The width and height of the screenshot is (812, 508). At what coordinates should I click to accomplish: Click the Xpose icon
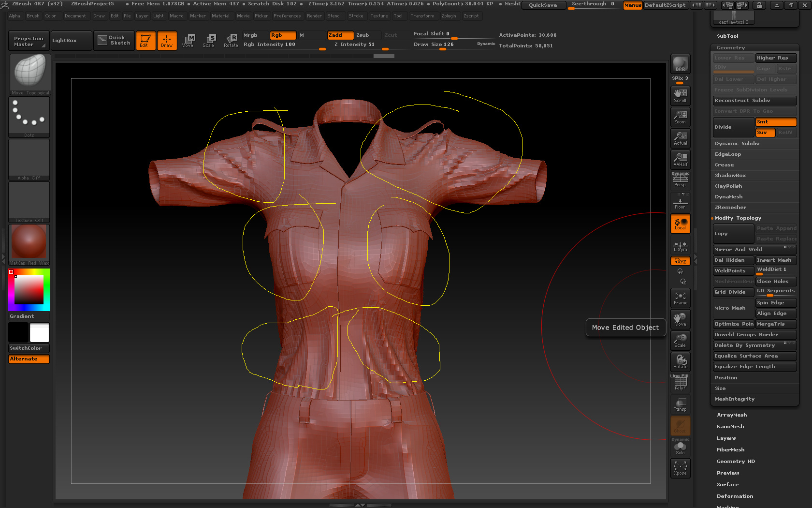[680, 468]
